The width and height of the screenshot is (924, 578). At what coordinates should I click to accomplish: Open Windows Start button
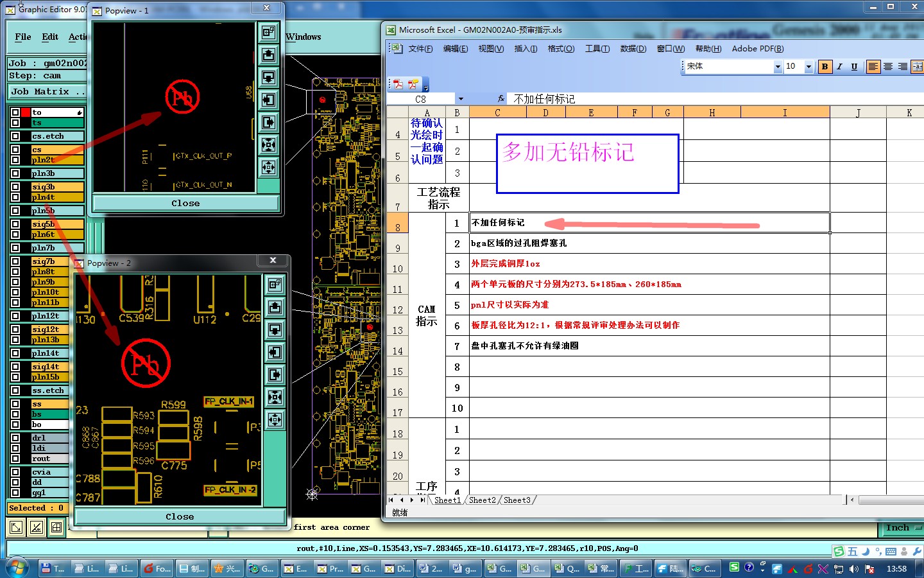click(16, 568)
